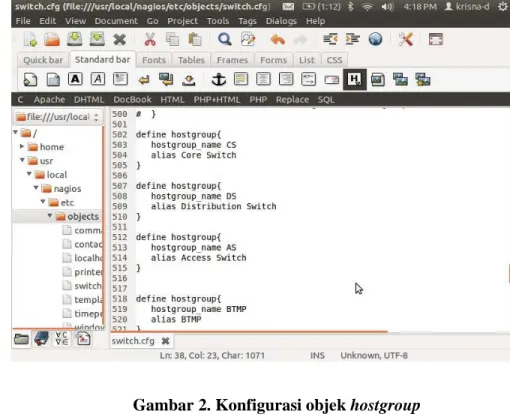Image resolution: width=510 pixels, height=420 pixels.
Task: Switch to the CSS tab
Action: coord(334,60)
